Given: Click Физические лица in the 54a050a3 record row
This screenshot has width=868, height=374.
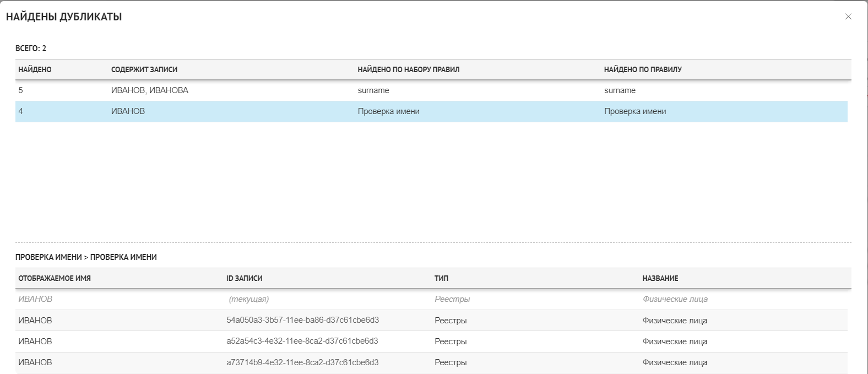Looking at the screenshot, I should (x=675, y=321).
